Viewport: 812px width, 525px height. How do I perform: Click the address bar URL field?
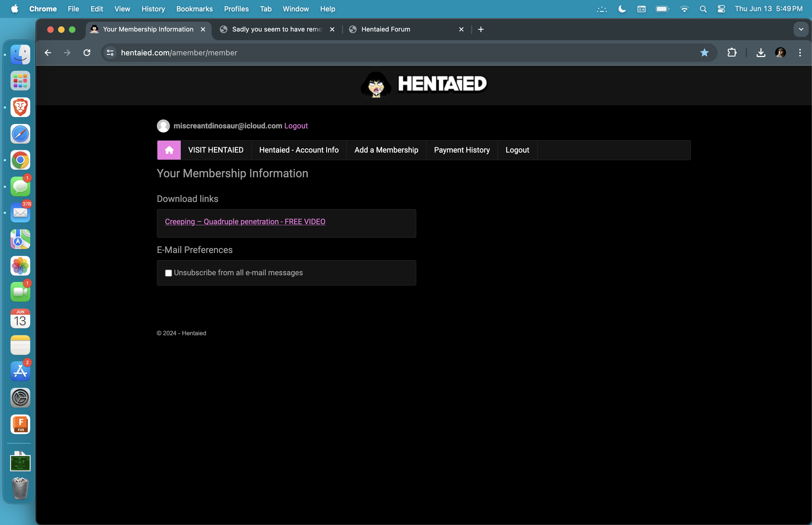(375, 52)
